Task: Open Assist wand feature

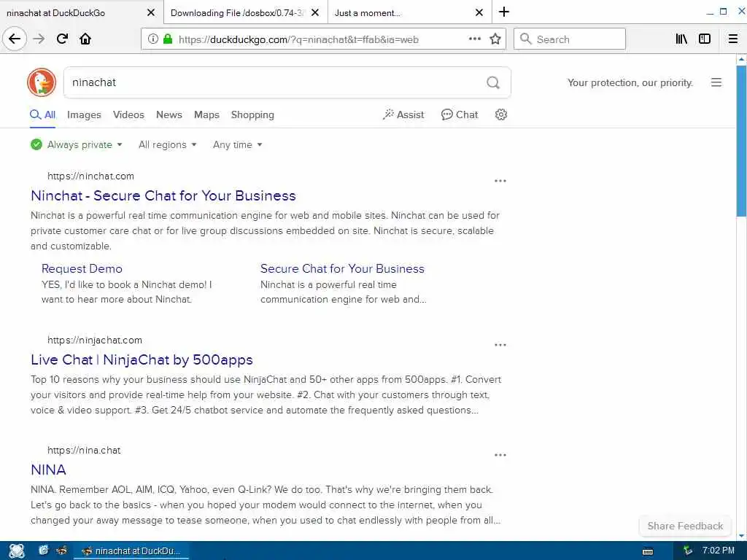Action: [x=403, y=114]
